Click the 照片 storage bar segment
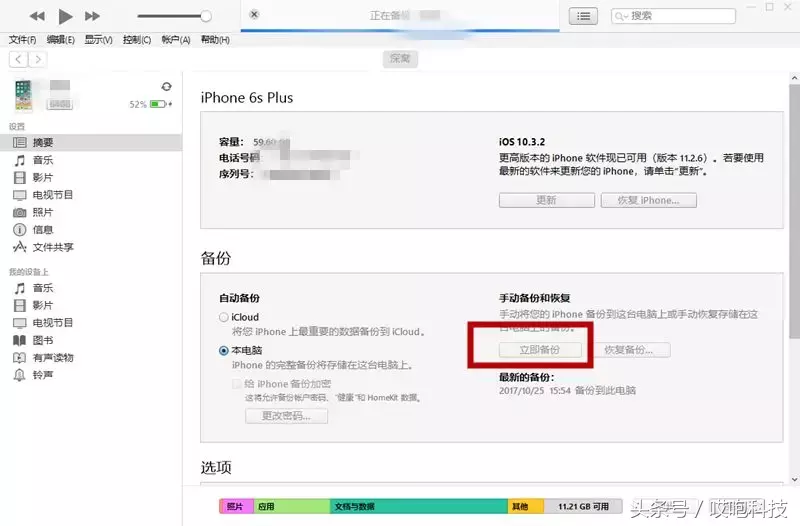The height and width of the screenshot is (526, 800). (236, 506)
